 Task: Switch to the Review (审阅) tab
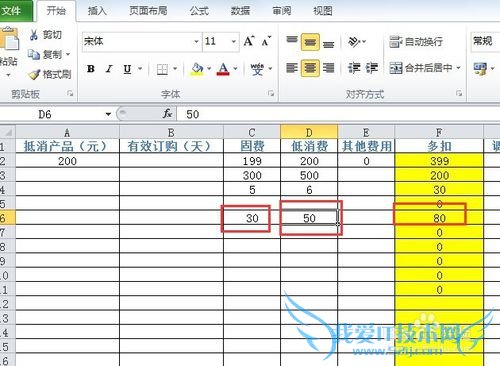(x=282, y=11)
